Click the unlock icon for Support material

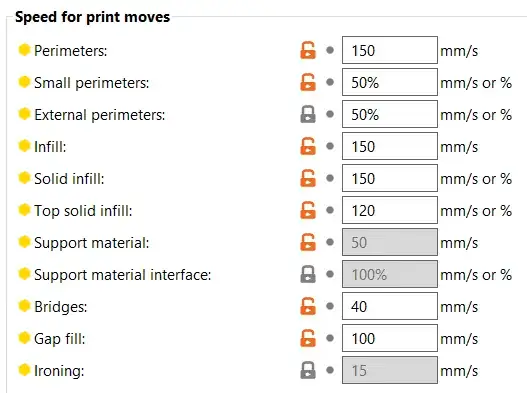(308, 242)
